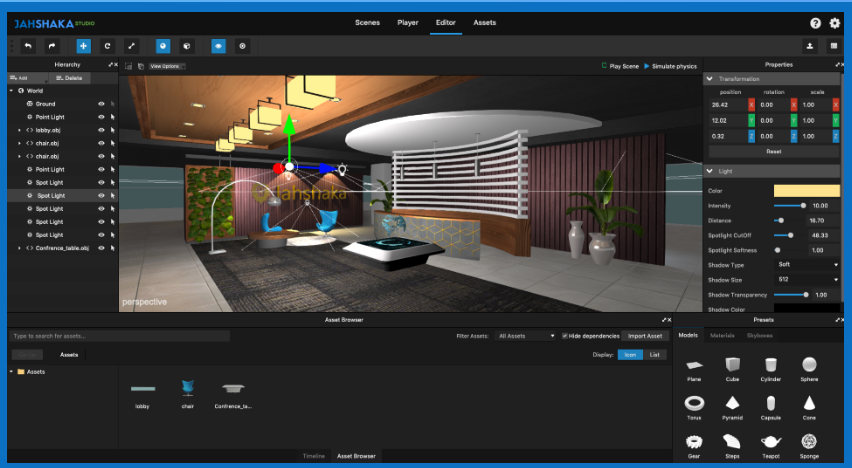Screen dimensions: 852x468
Task: Uncheck the Hide dependencies checkbox
Action: (565, 336)
